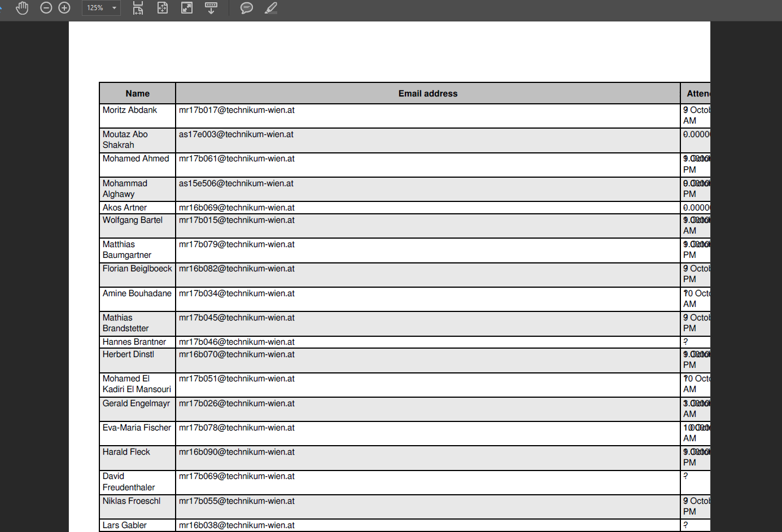
Task: Select email mr17b078@technikum-wien.at
Action: pos(237,428)
